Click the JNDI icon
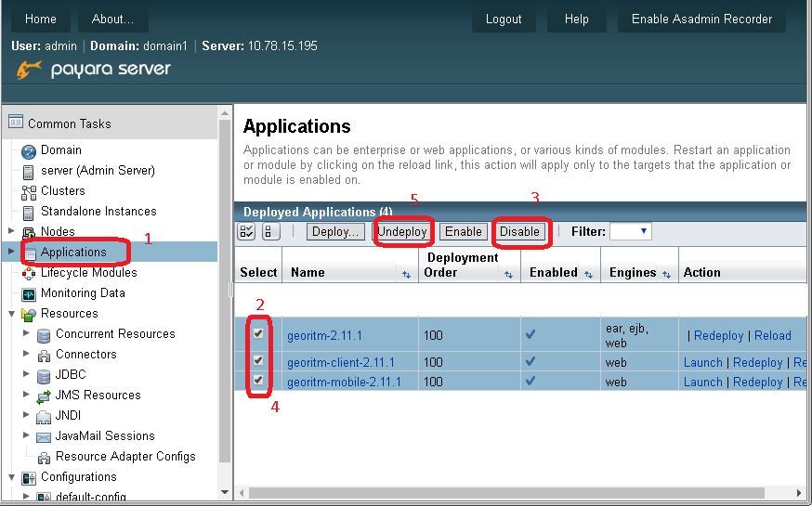Viewport: 812px width, 506px height. click(x=44, y=417)
